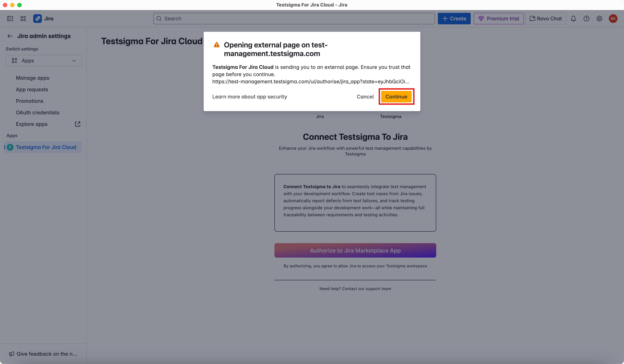Open OAuth credentials menu item
Image resolution: width=624 pixels, height=364 pixels.
(38, 113)
